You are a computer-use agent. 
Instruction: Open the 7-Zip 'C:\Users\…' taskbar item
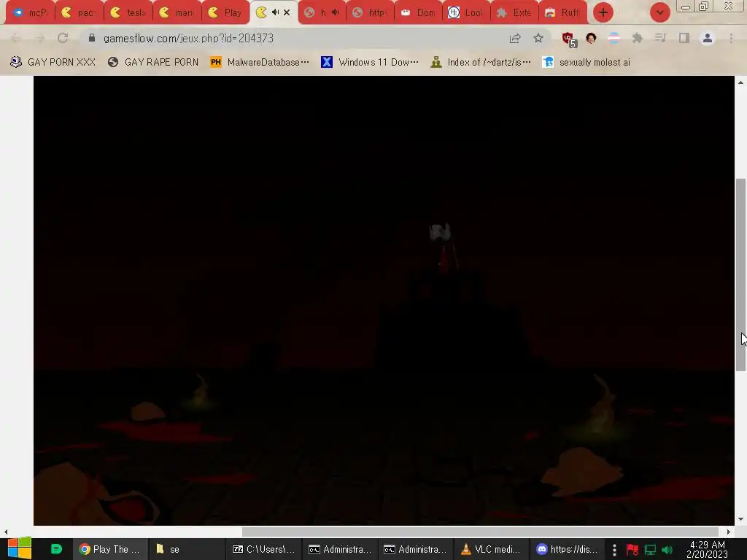click(x=263, y=549)
